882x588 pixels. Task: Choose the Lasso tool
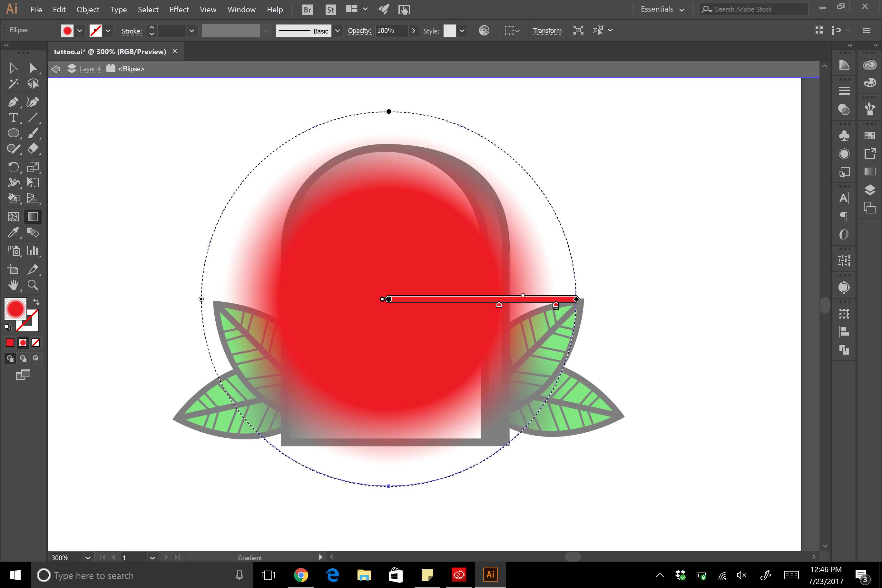pyautogui.click(x=33, y=83)
